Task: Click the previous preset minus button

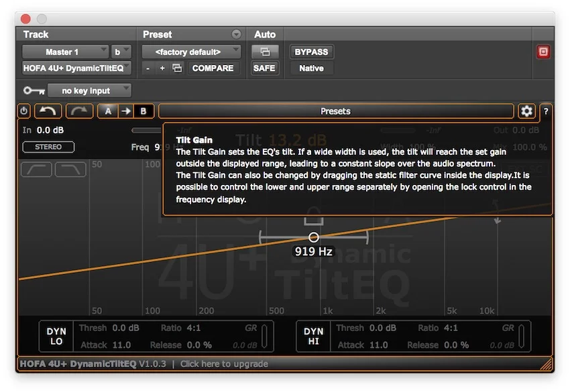Action: click(x=148, y=68)
